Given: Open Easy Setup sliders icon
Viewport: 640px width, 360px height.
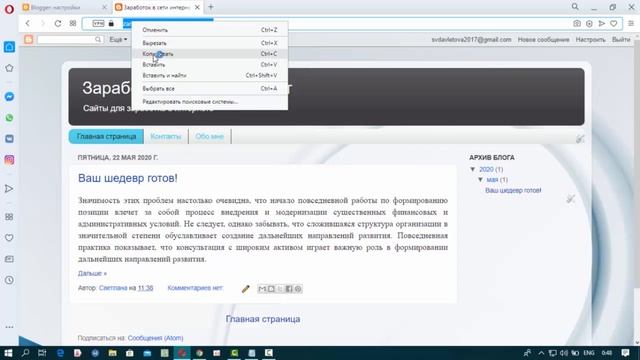Looking at the screenshot, I should [x=631, y=24].
